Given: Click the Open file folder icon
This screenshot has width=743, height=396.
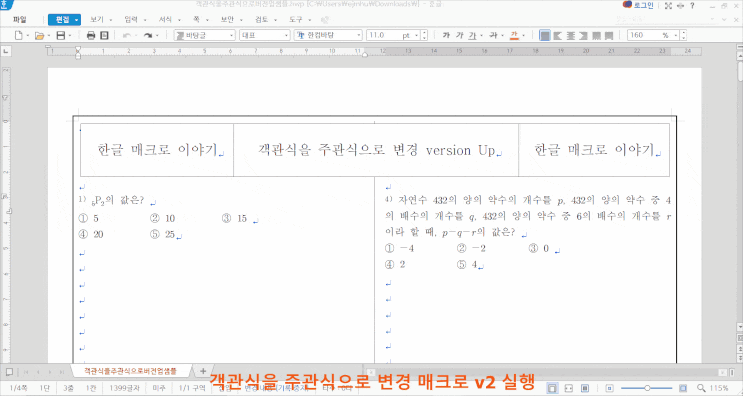Looking at the screenshot, I should coord(40,36).
